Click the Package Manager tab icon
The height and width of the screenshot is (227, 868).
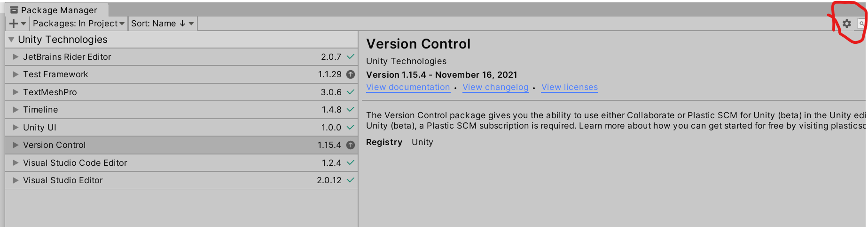coord(14,10)
